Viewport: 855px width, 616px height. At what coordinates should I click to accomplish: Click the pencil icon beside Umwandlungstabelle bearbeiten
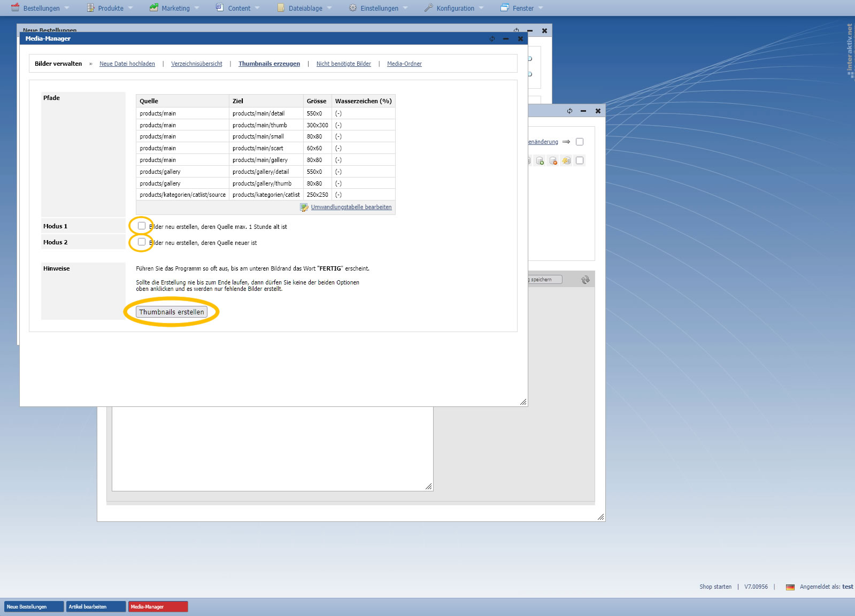(304, 207)
